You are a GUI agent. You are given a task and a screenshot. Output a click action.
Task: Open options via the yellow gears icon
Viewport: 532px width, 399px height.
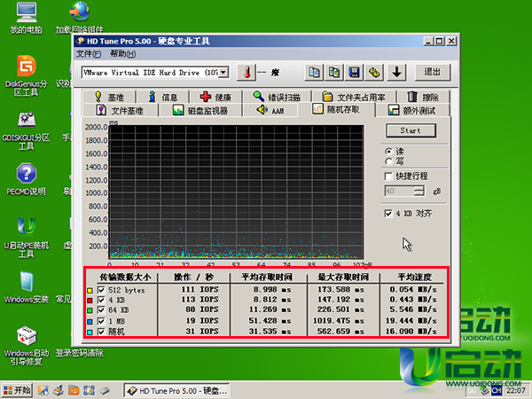[374, 73]
